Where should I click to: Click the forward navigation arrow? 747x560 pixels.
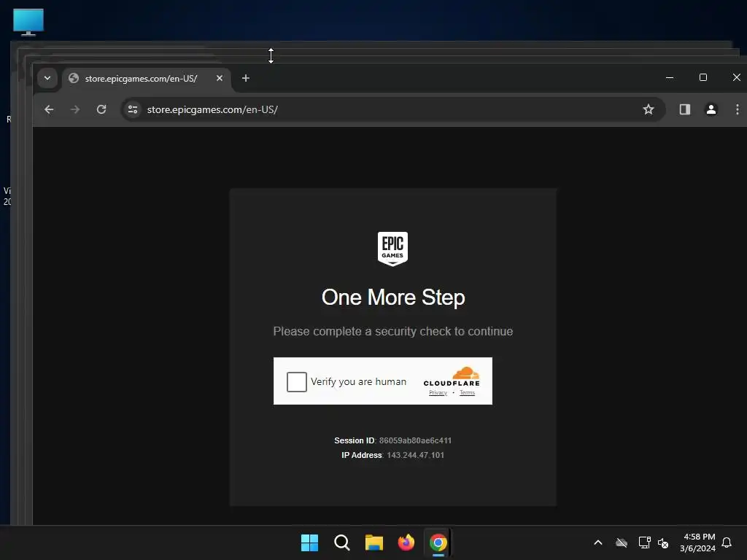click(75, 109)
